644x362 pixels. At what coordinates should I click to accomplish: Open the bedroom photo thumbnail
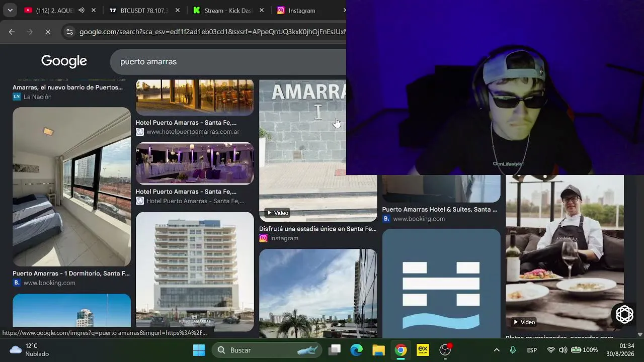pyautogui.click(x=71, y=187)
